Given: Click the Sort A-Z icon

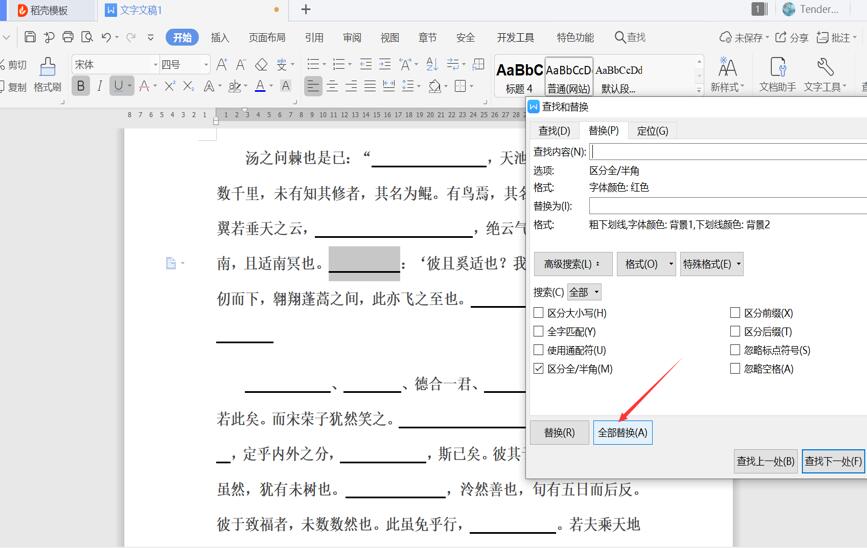Looking at the screenshot, I should tap(432, 64).
